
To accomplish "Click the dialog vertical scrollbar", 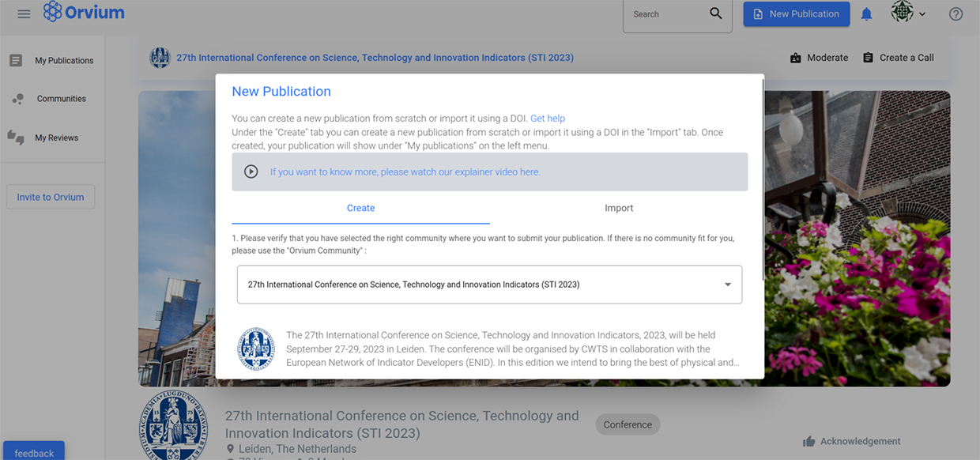I will coord(762,178).
